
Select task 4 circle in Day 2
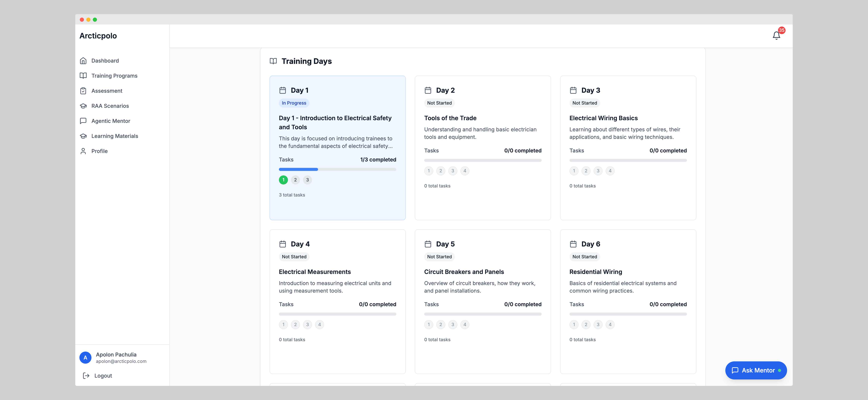pos(465,171)
